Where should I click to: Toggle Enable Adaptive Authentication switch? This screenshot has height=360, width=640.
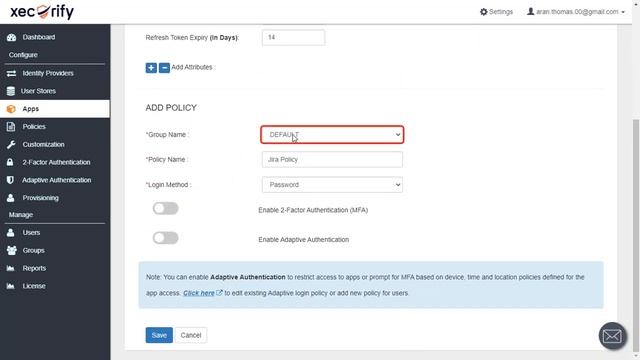click(x=165, y=238)
